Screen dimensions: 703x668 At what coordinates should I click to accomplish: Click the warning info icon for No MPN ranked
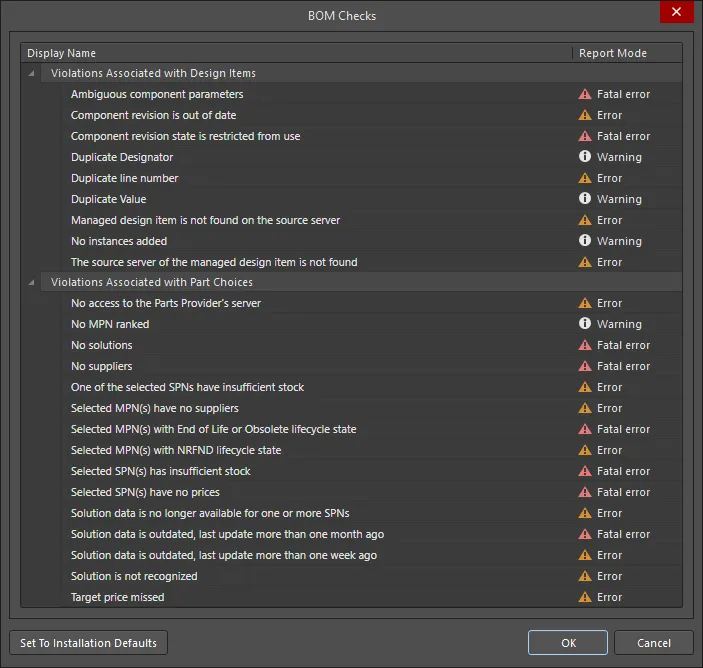(585, 324)
